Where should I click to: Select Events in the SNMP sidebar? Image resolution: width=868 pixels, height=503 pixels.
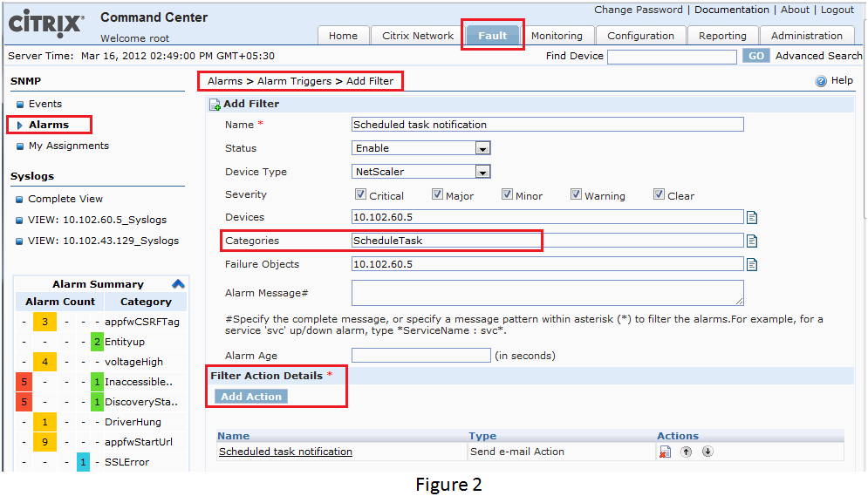[x=45, y=104]
